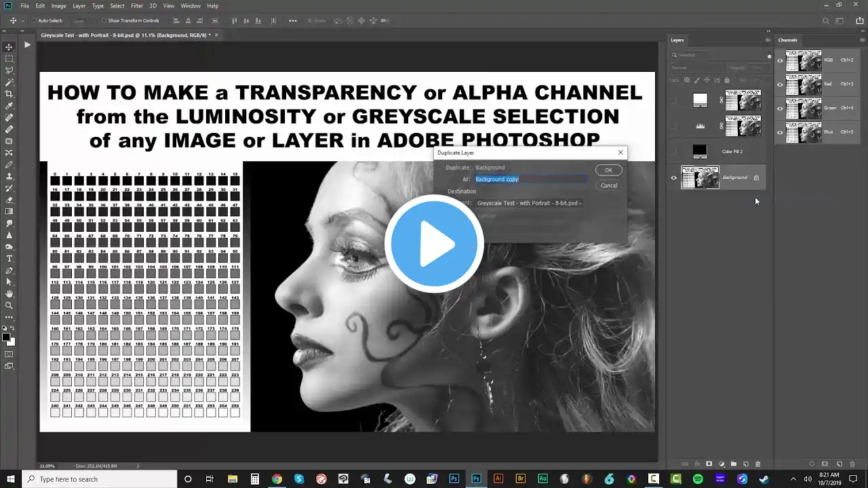Enable the Auto-Select checkbox

(33, 21)
